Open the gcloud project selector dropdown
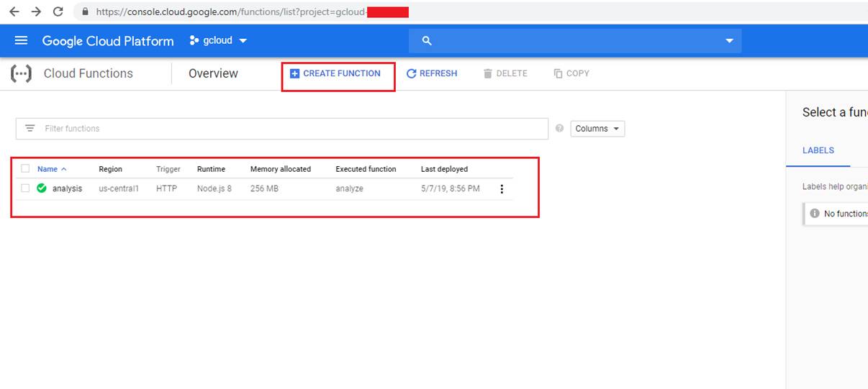This screenshot has width=868, height=389. click(x=218, y=41)
